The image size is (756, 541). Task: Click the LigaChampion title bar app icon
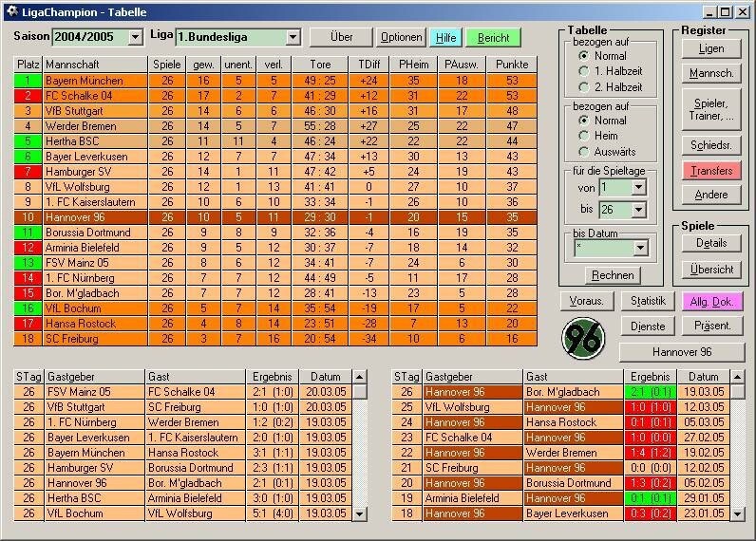tap(12, 11)
